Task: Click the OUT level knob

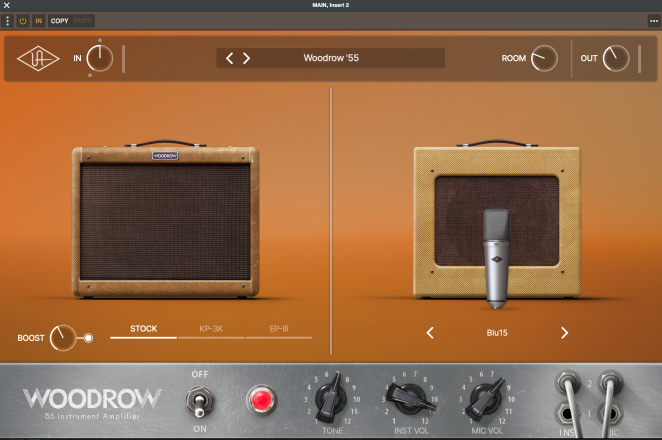Action: [616, 58]
